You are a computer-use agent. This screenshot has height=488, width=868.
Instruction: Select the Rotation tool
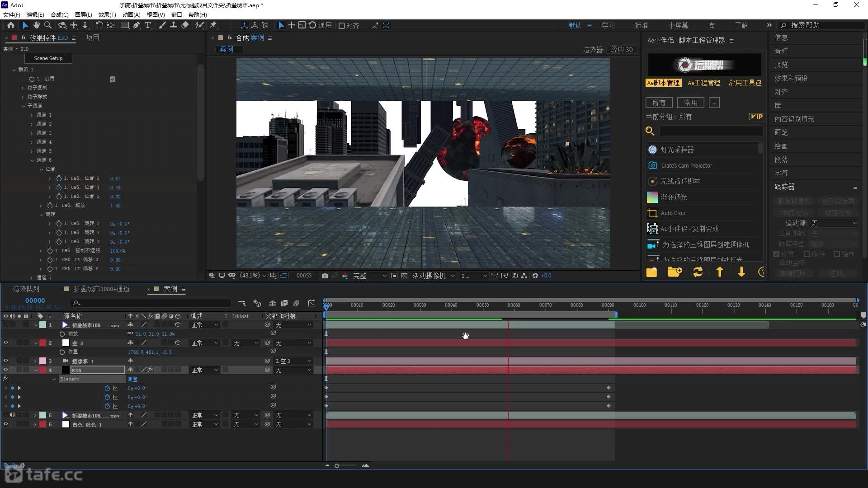tap(99, 25)
